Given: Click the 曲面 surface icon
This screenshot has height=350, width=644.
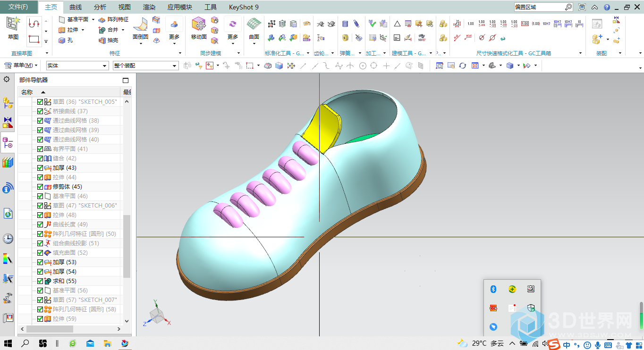Looking at the screenshot, I should (254, 25).
